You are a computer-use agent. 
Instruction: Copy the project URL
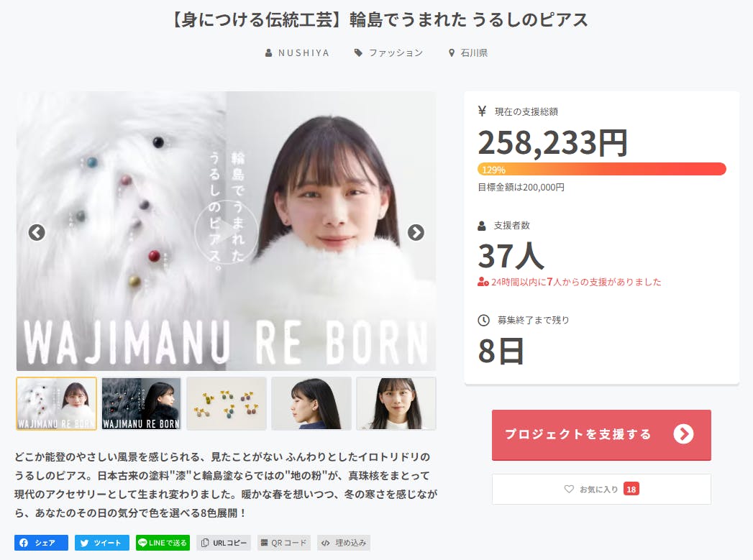[x=224, y=543]
